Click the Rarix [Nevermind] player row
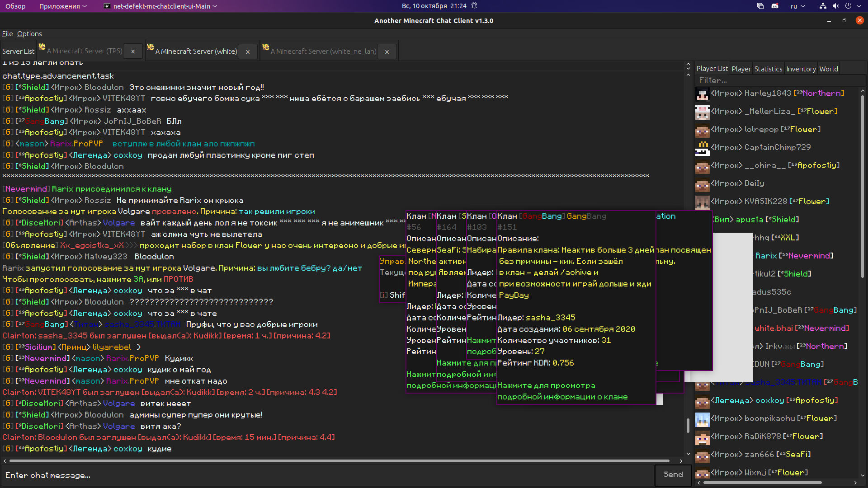Image resolution: width=868 pixels, height=488 pixels. pos(794,256)
